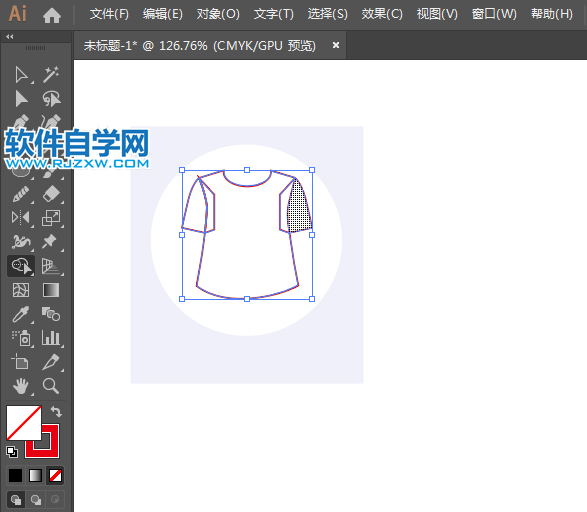The image size is (587, 512).
Task: Select the Scale tool
Action: coord(51,218)
